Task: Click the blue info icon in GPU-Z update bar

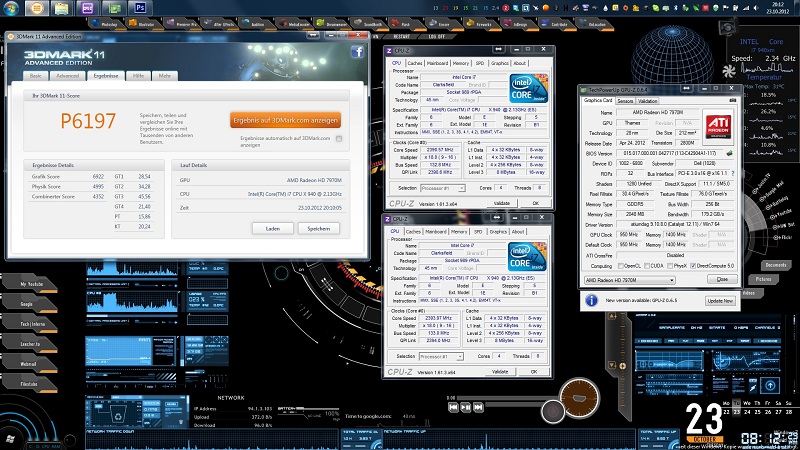Action: 591,301
